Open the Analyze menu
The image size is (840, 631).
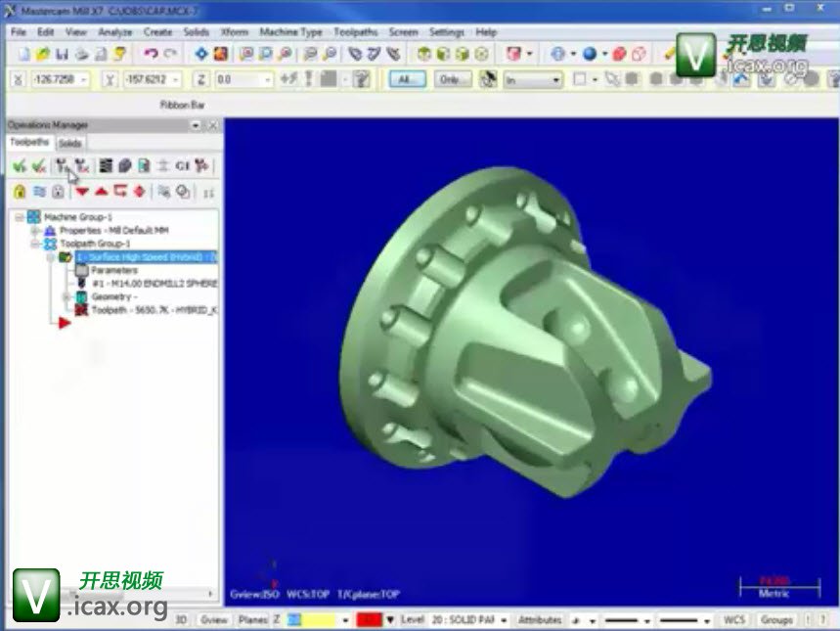(x=114, y=32)
